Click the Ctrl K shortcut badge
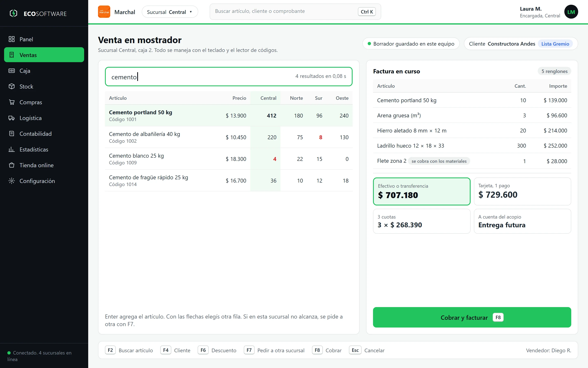This screenshot has height=368, width=588. click(367, 12)
